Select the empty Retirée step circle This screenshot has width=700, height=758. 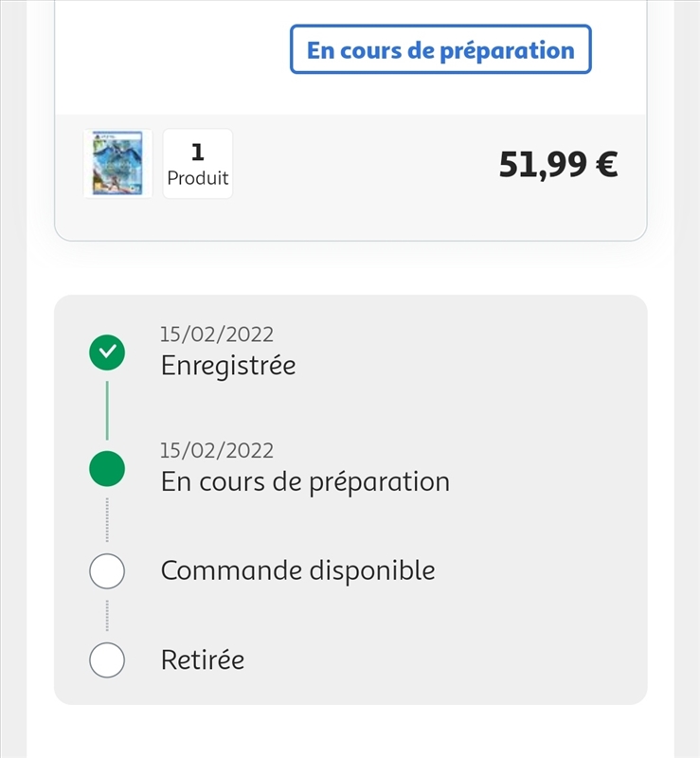(107, 659)
